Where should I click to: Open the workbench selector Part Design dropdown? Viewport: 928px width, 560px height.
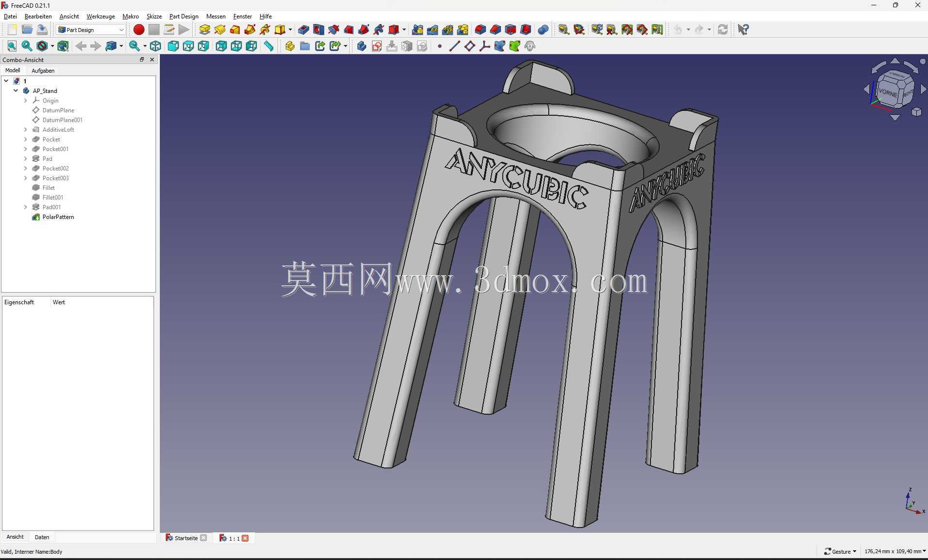[91, 30]
